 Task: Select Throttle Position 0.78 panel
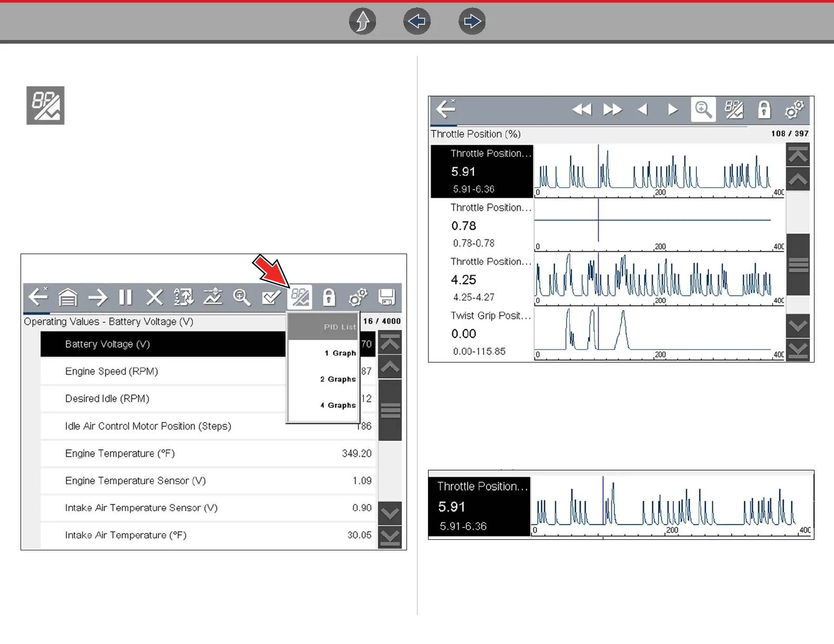[482, 225]
